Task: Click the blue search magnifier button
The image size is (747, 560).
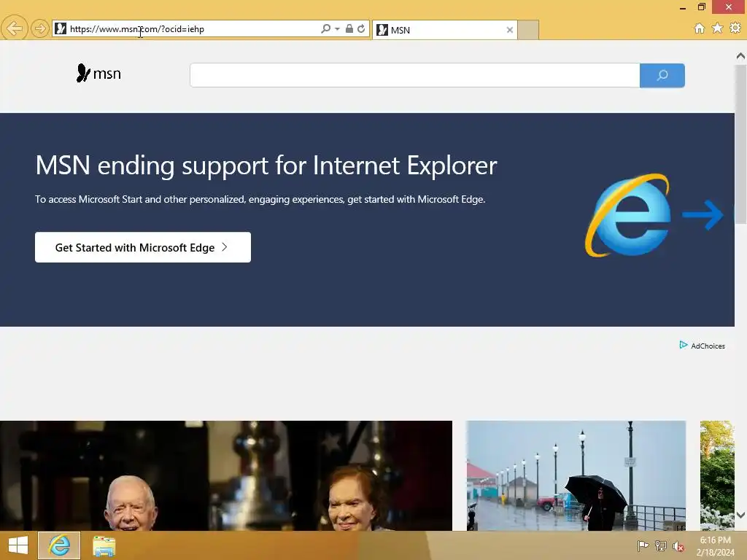Action: pyautogui.click(x=662, y=75)
